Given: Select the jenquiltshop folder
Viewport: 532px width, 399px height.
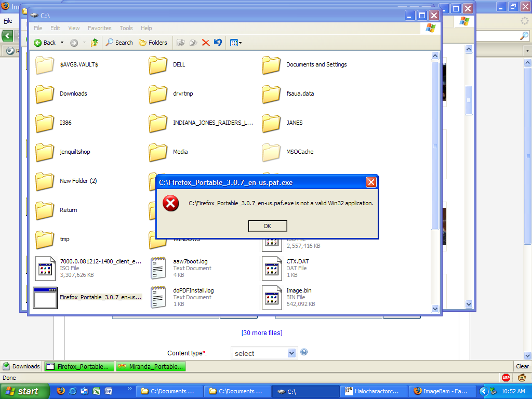Looking at the screenshot, I should point(63,152).
